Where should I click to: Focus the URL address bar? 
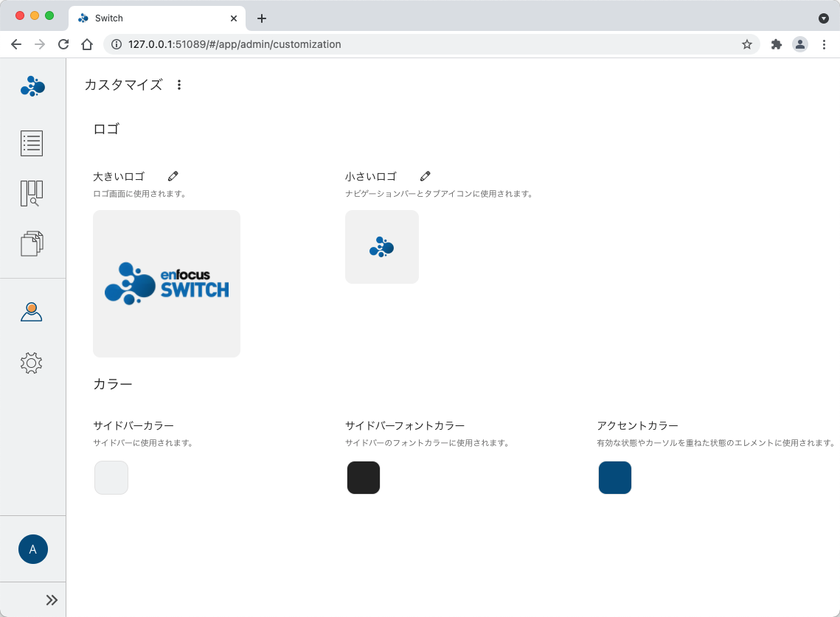431,44
